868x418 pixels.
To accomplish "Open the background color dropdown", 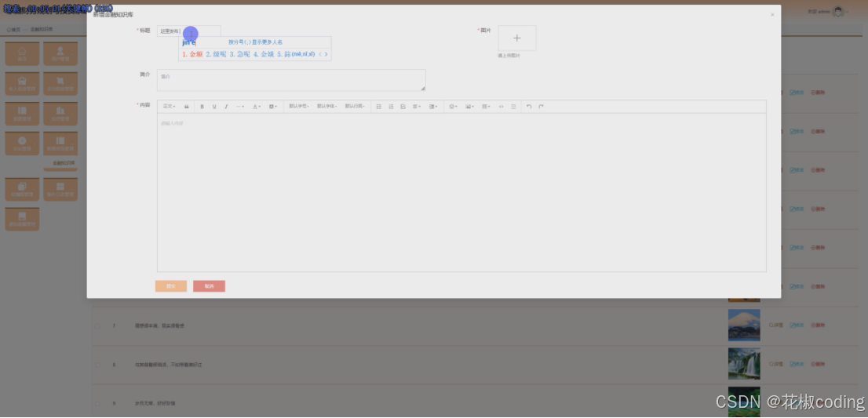I will tap(273, 107).
